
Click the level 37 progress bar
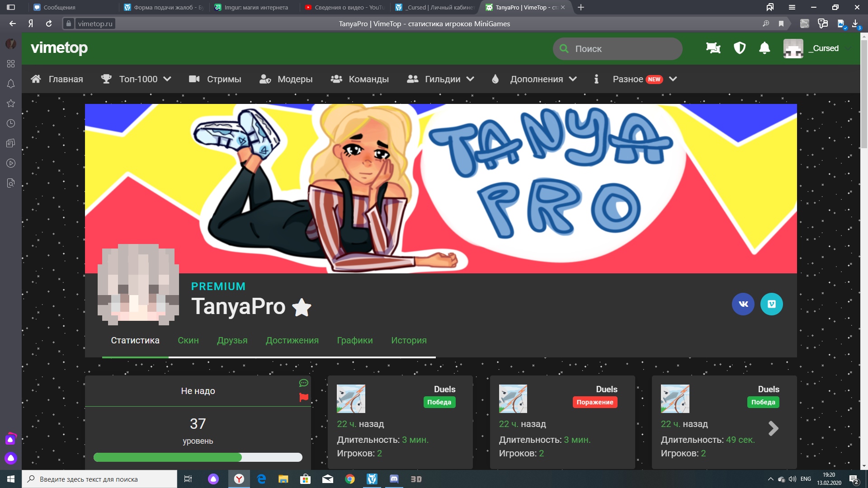tap(198, 457)
